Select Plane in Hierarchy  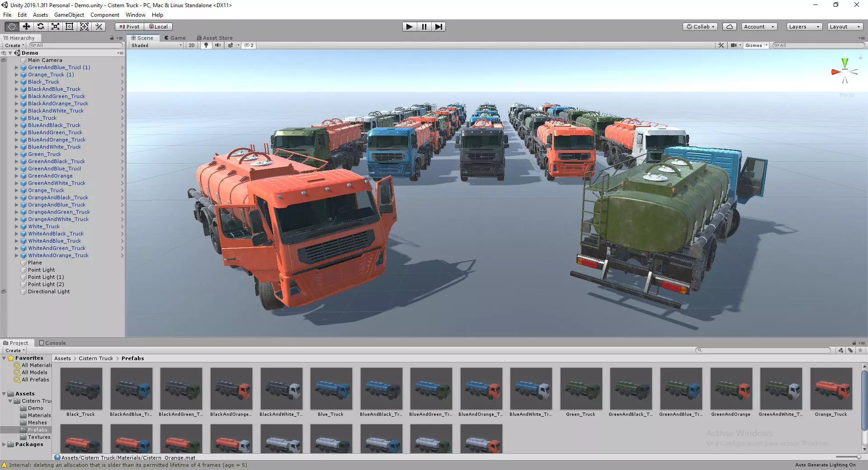[35, 263]
